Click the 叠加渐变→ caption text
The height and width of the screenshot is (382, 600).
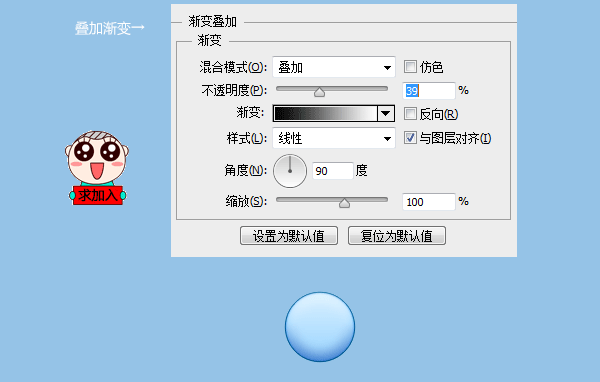pyautogui.click(x=110, y=28)
